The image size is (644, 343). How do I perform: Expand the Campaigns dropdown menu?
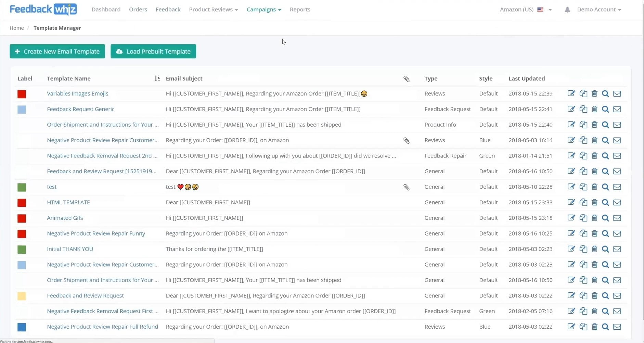[264, 10]
